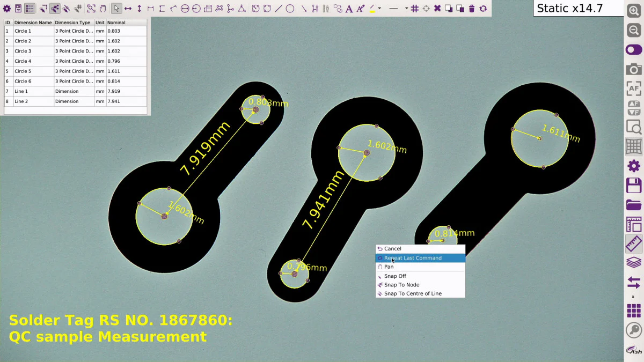The height and width of the screenshot is (362, 644).
Task: Click the Nominal column header
Action: click(x=126, y=23)
